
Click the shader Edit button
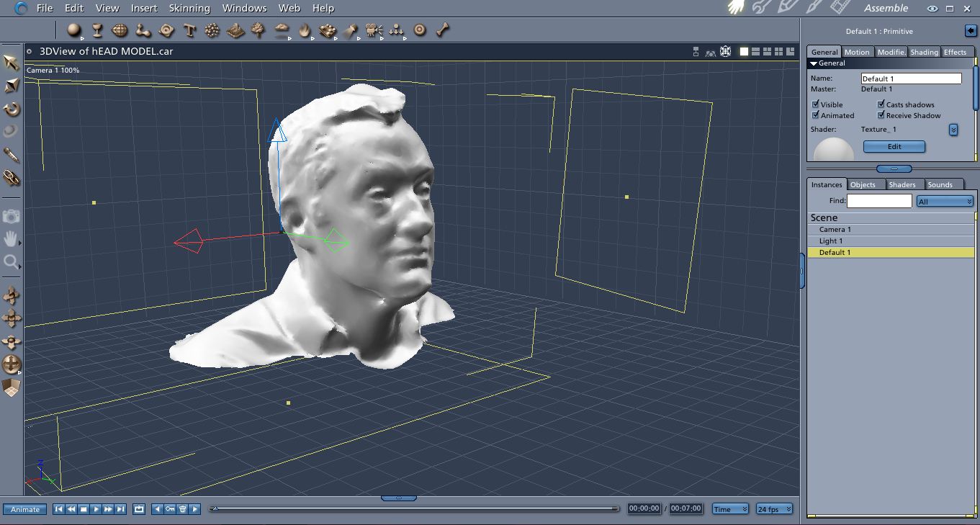pos(894,146)
